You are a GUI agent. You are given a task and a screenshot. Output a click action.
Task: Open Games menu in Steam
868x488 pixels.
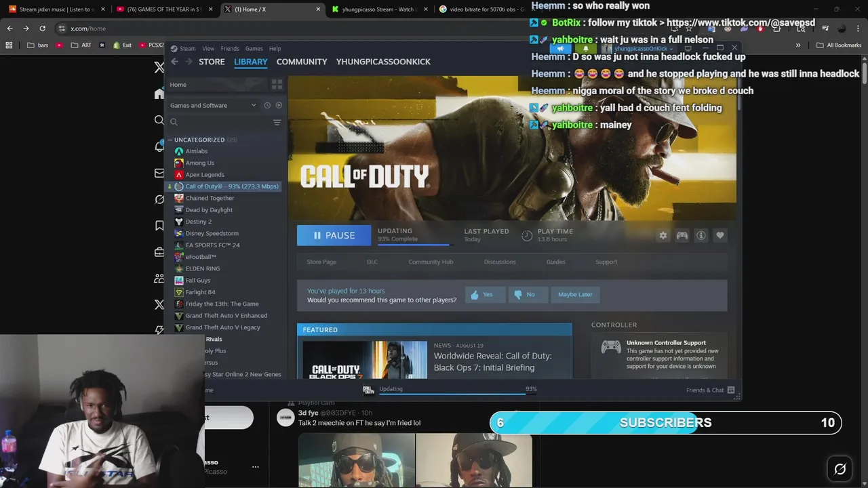click(x=254, y=49)
